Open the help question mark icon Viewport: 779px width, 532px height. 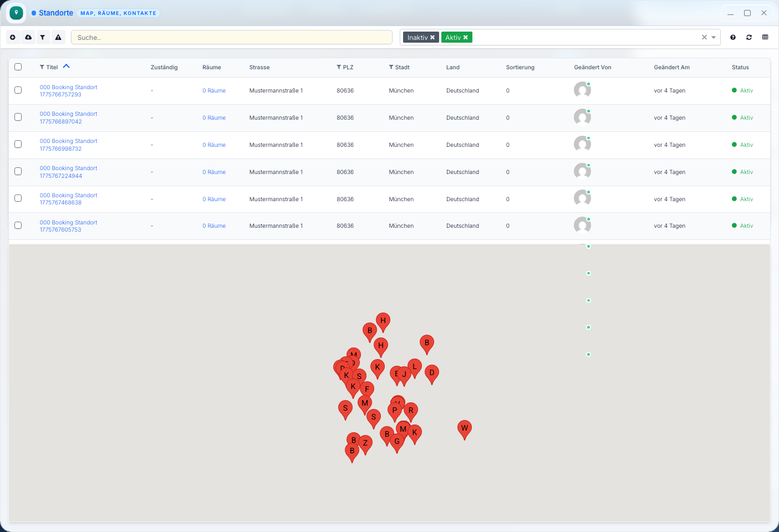point(733,37)
